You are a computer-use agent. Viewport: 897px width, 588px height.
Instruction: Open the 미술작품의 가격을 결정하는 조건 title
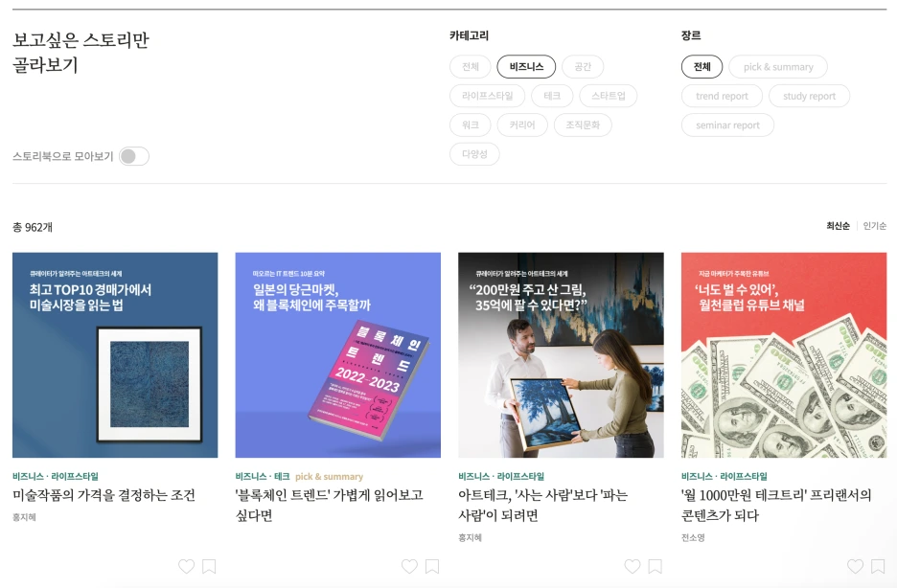click(104, 495)
